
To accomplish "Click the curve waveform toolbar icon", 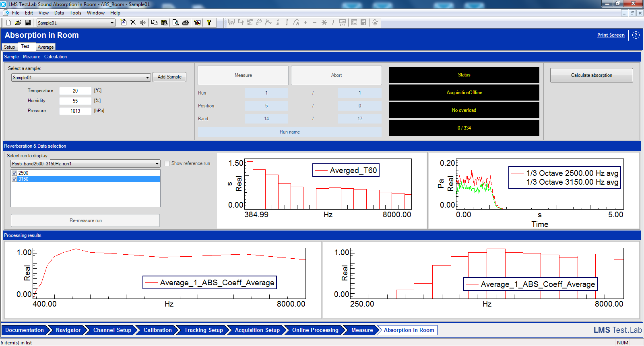I will pyautogui.click(x=268, y=23).
